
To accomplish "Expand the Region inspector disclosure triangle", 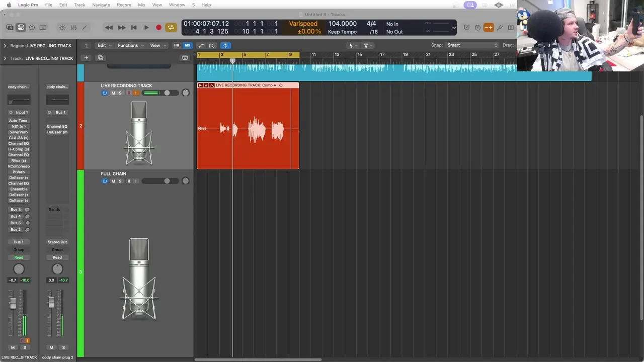I will (x=5, y=46).
